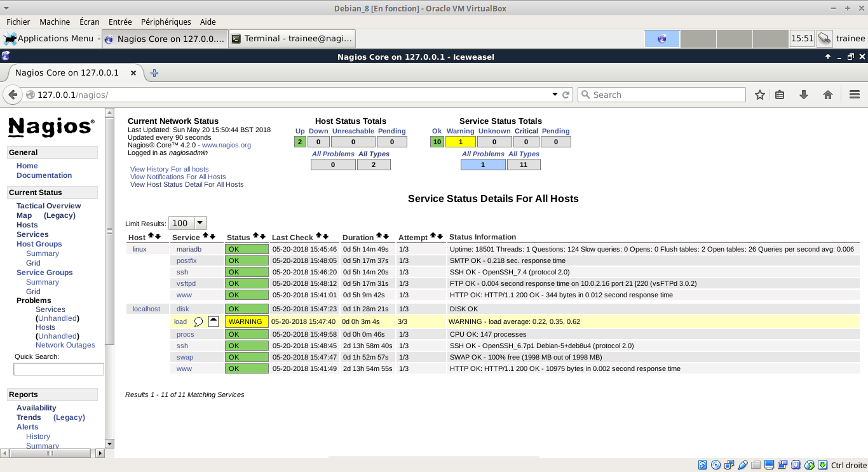Click sidebar vertical scrollbar down arrow
868x472 pixels.
coord(109,444)
